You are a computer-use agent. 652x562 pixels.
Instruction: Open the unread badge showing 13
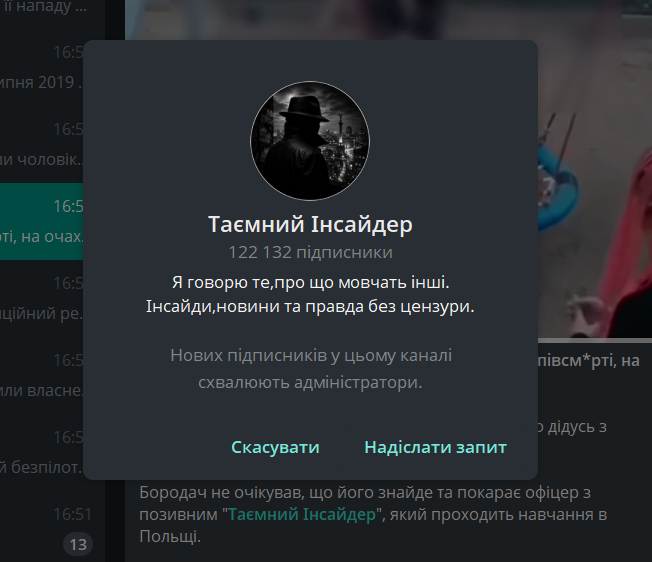(x=78, y=544)
